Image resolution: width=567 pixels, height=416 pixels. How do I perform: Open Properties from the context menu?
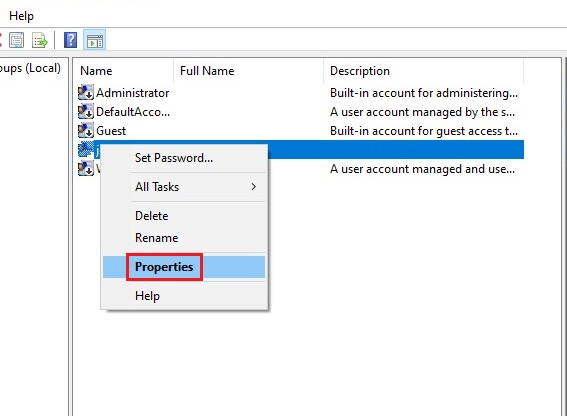coord(164,267)
